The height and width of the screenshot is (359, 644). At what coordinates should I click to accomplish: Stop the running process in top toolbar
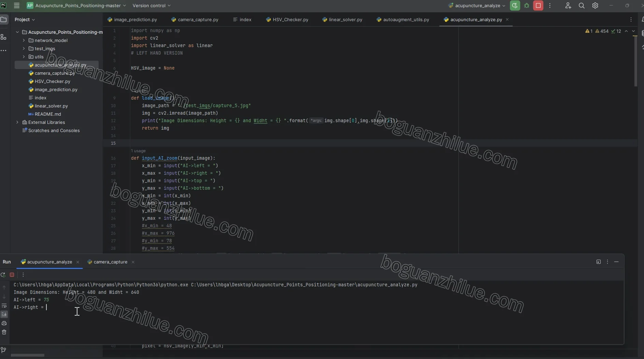[x=538, y=5]
